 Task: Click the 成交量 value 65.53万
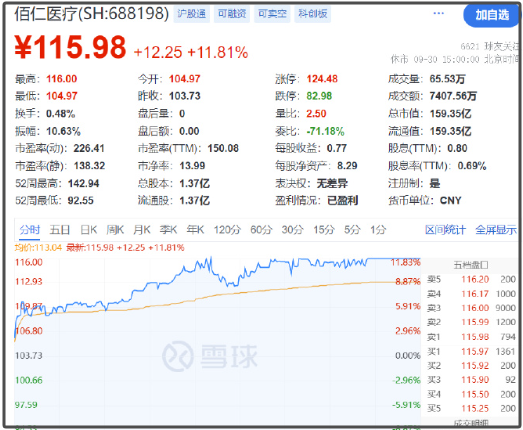coord(447,79)
